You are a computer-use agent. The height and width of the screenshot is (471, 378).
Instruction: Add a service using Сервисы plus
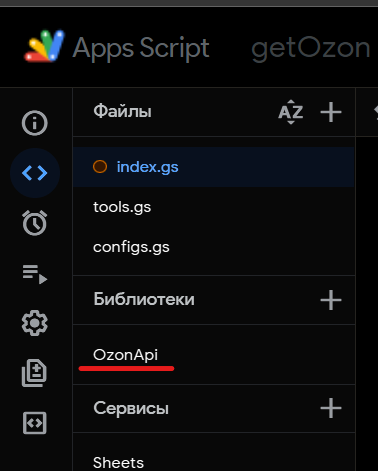pos(331,408)
